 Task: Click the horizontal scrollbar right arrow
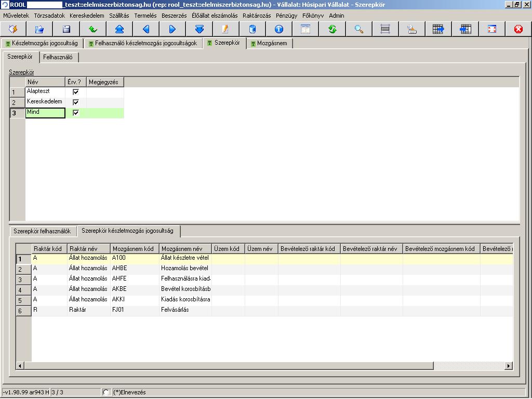tap(509, 366)
